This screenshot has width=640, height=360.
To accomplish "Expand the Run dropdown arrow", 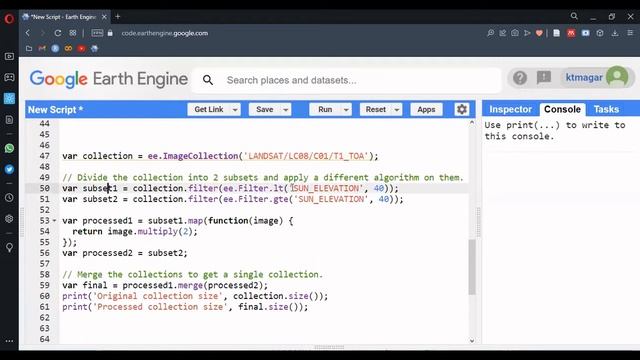I will (346, 109).
